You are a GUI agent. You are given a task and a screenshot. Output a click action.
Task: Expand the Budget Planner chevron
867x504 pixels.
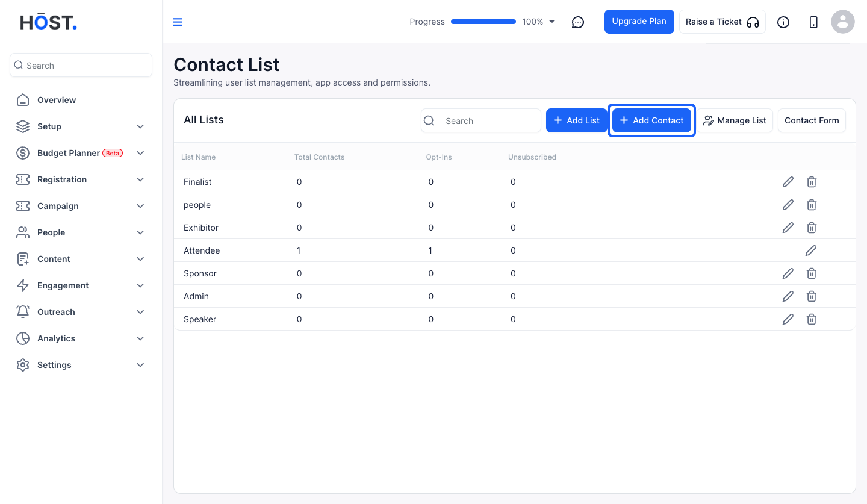[x=140, y=153]
